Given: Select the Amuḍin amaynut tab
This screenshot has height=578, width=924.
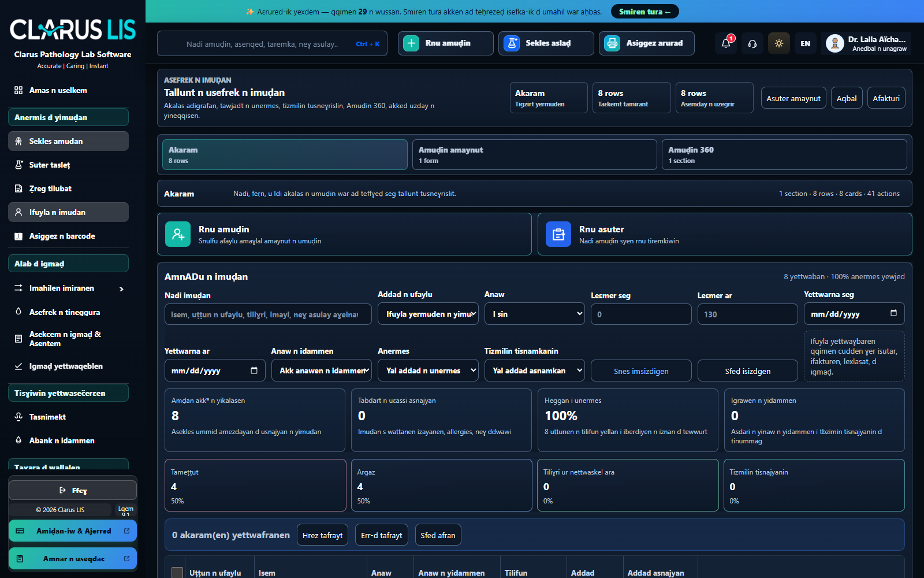Looking at the screenshot, I should coord(534,154).
